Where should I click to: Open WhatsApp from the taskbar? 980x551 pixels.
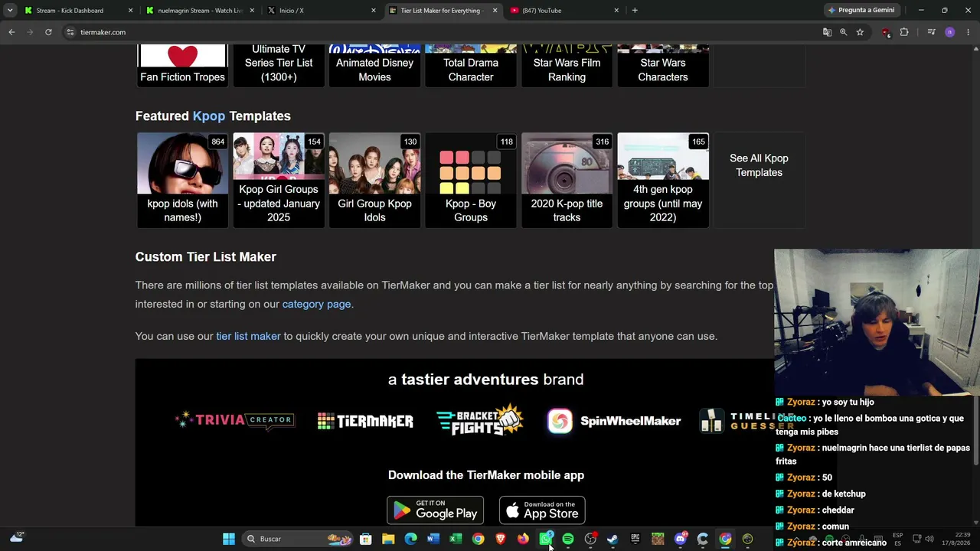(545, 539)
